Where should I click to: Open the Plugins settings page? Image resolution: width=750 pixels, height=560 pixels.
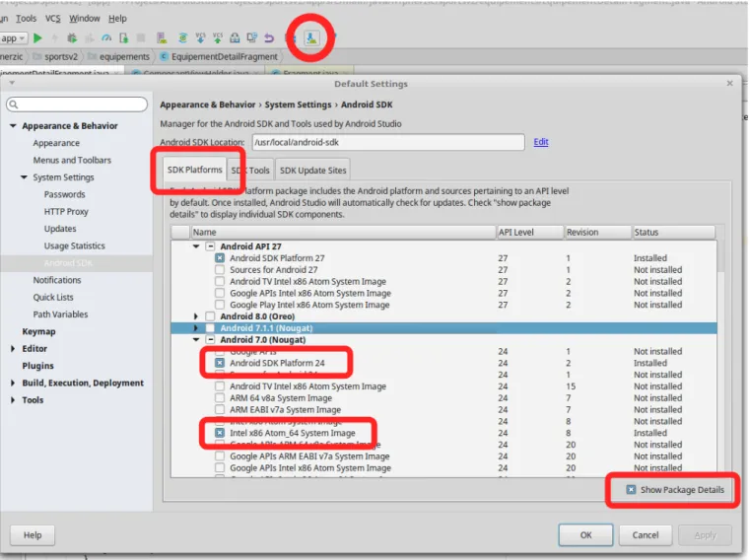(x=37, y=366)
